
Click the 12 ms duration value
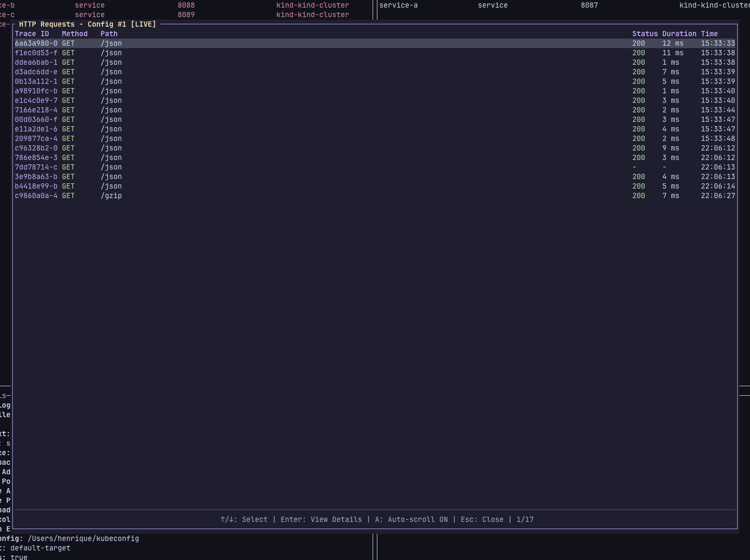click(x=673, y=43)
